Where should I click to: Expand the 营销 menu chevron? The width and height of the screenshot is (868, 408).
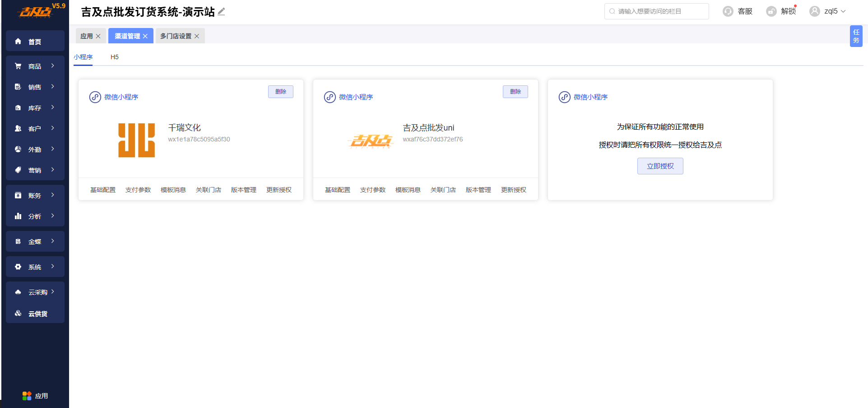[53, 170]
